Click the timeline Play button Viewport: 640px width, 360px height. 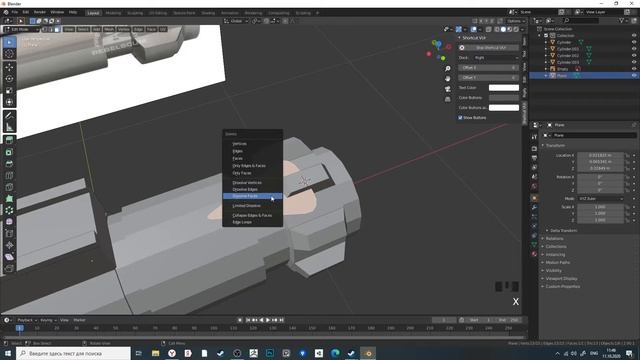pyautogui.click(x=268, y=320)
